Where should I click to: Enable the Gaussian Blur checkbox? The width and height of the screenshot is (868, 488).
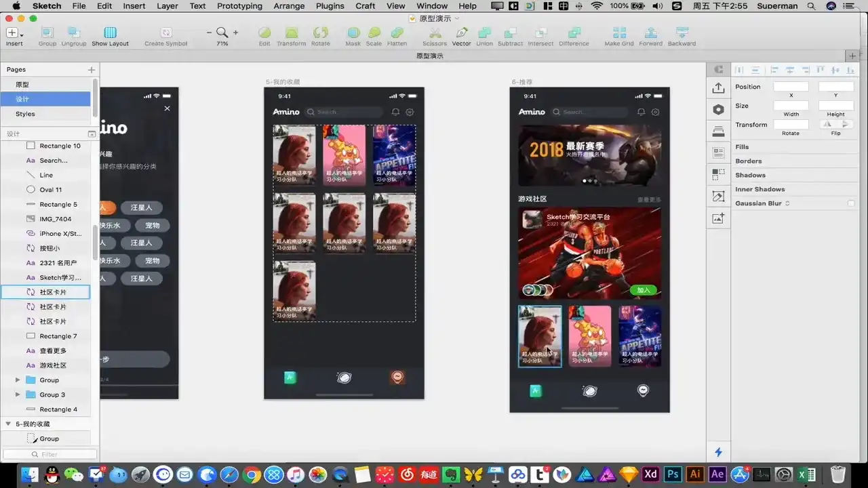click(x=850, y=203)
